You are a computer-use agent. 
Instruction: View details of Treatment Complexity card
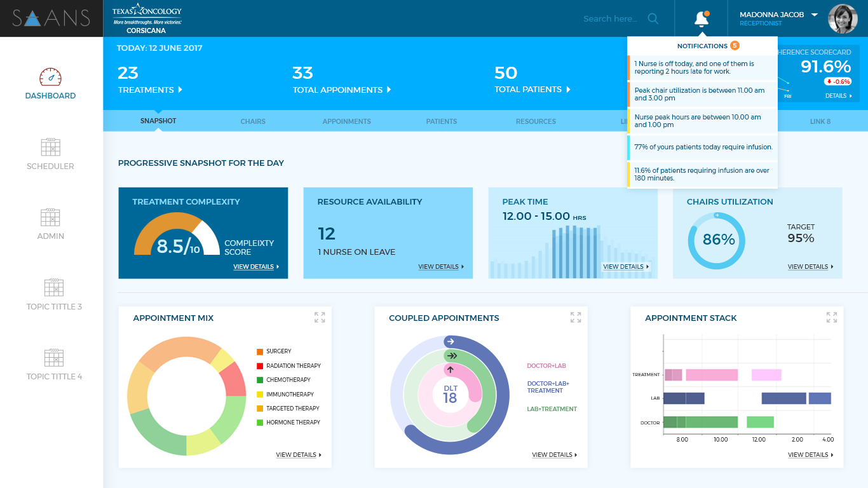[x=255, y=267]
